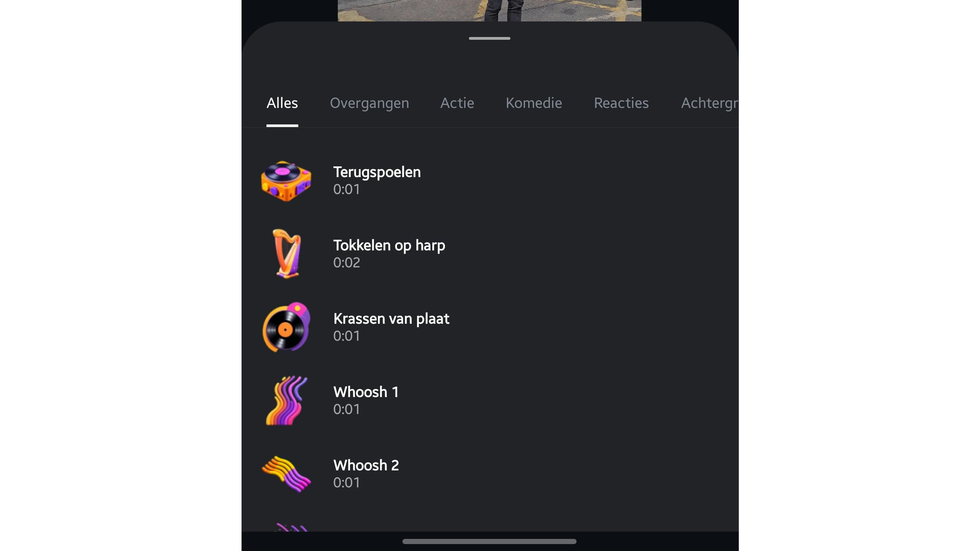Pick the Tokkelen op harp sound
Viewport: 980px width, 551px height.
click(490, 254)
